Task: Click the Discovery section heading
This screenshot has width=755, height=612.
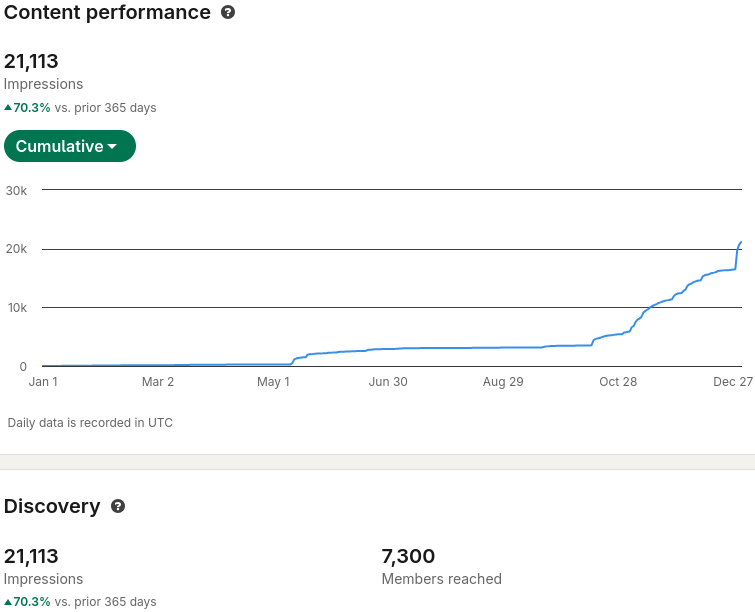Action: (52, 507)
